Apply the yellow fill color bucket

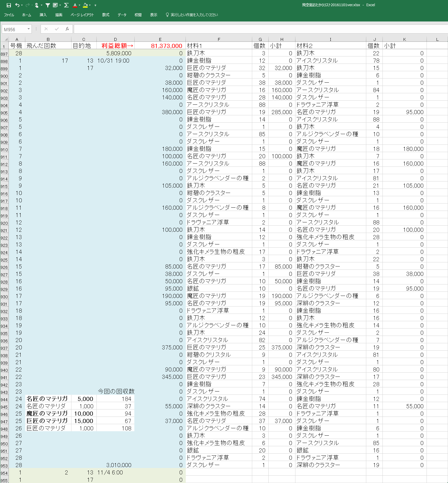(x=85, y=5)
